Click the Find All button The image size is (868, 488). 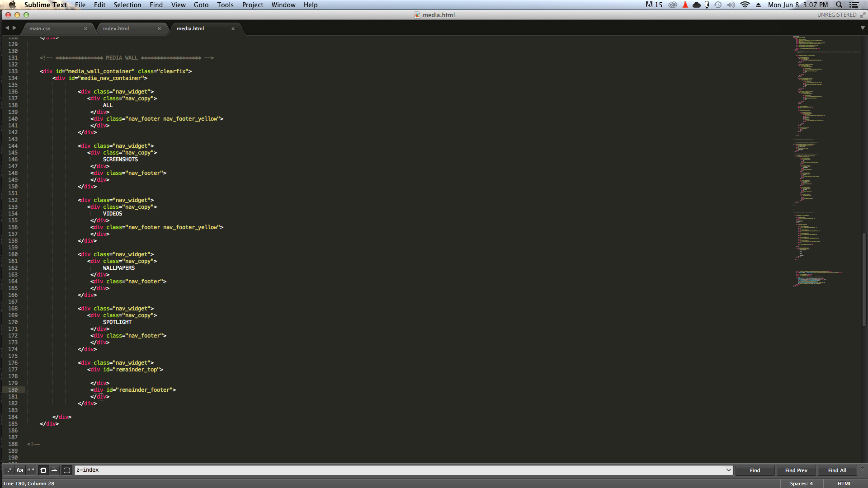click(837, 470)
